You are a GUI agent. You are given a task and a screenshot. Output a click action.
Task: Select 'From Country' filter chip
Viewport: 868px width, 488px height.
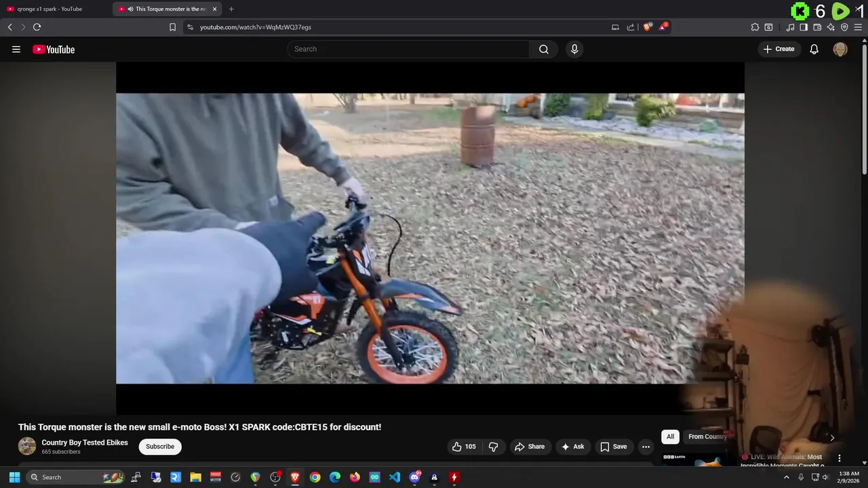[x=707, y=436]
